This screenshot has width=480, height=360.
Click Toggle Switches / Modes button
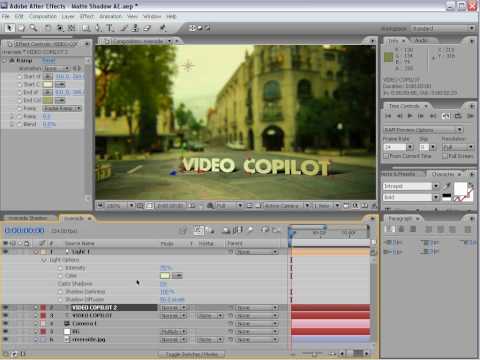click(192, 354)
